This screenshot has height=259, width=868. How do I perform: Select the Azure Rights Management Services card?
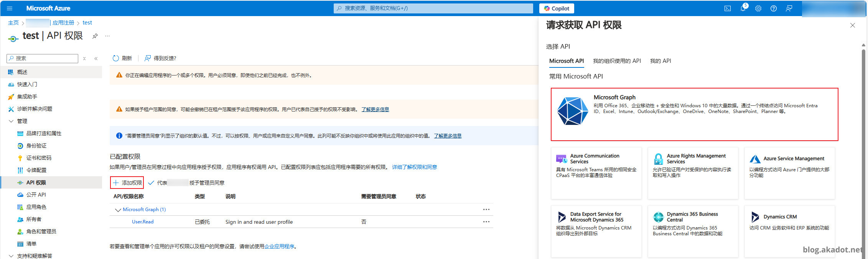(693, 173)
